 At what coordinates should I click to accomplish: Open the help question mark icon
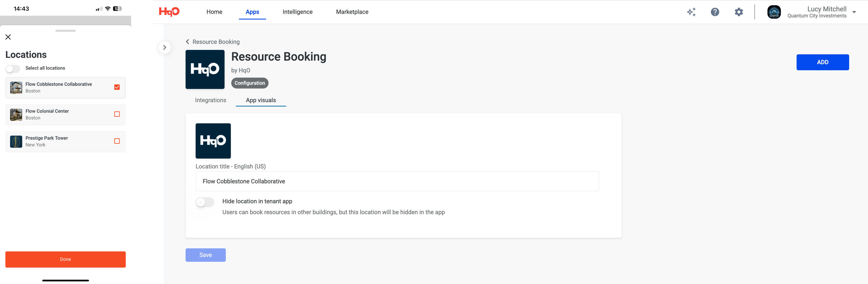715,12
